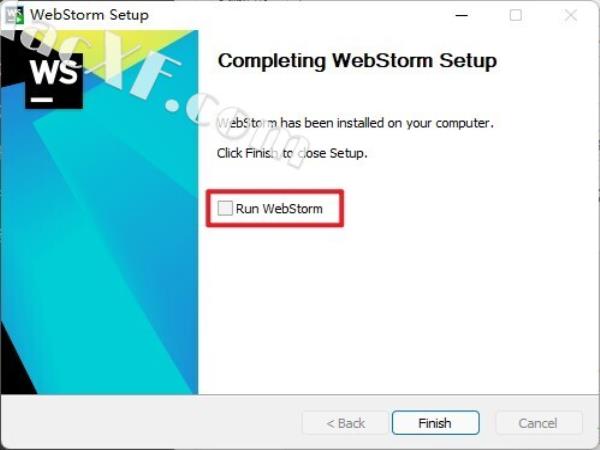
Task: Click the disabled Cancel button
Action: 538,423
